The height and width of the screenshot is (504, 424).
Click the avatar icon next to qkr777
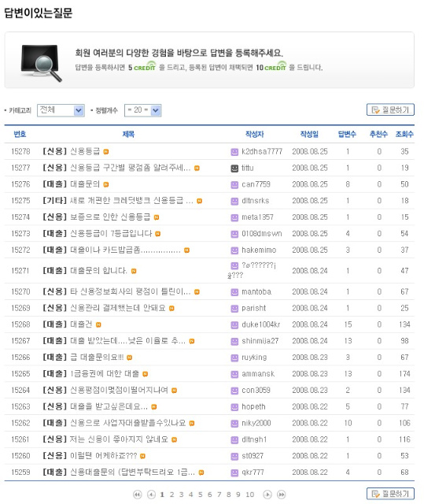pyautogui.click(x=234, y=472)
